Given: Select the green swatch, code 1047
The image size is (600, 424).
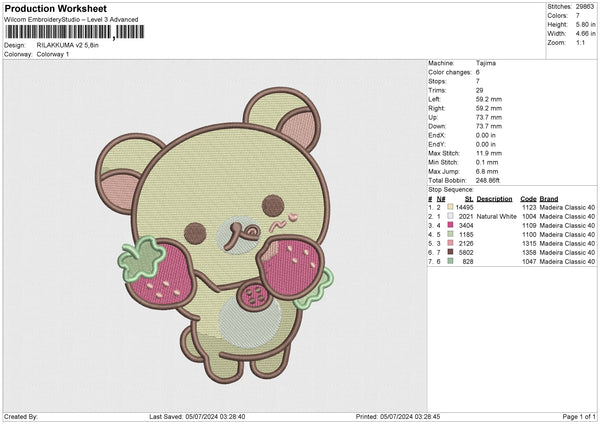Looking at the screenshot, I should (451, 260).
